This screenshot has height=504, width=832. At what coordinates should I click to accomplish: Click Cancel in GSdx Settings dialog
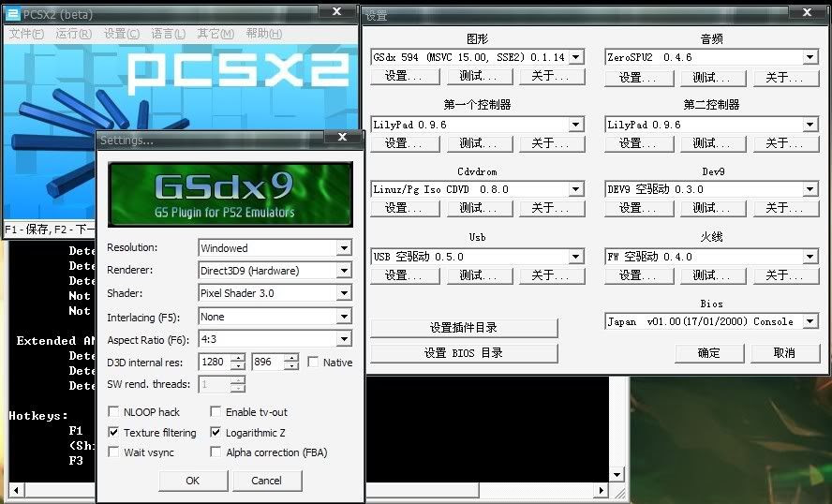(x=267, y=481)
